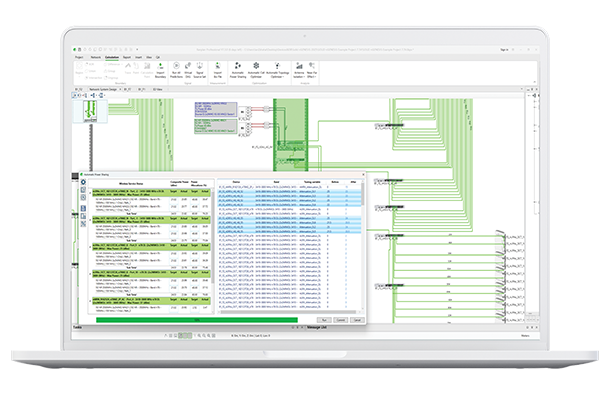609x394 pixels.
Task: Click save icon in quick access toolbar
Action: pyautogui.click(x=80, y=50)
